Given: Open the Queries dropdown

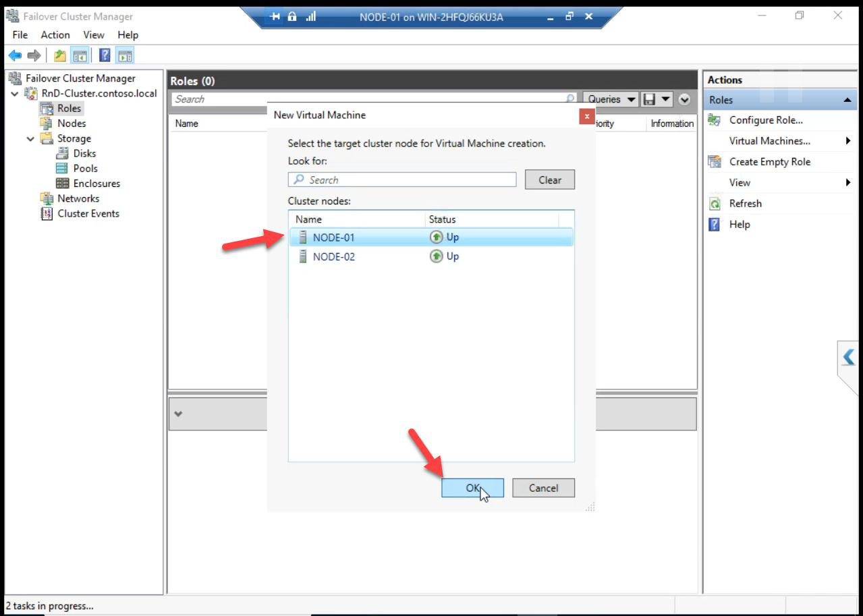Looking at the screenshot, I should click(611, 99).
